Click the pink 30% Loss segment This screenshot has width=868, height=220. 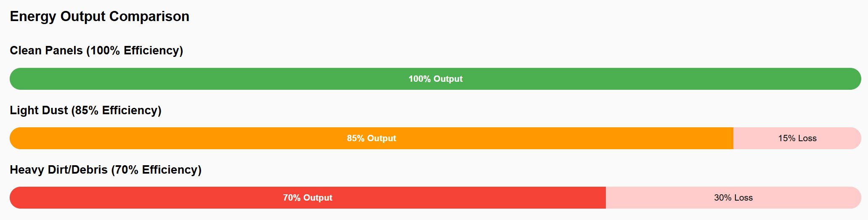click(x=733, y=198)
